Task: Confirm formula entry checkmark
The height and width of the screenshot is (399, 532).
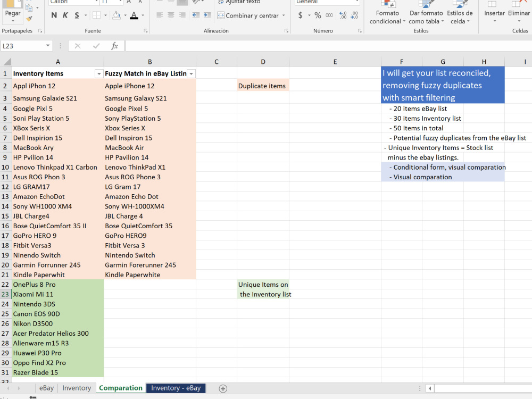Action: click(x=96, y=46)
